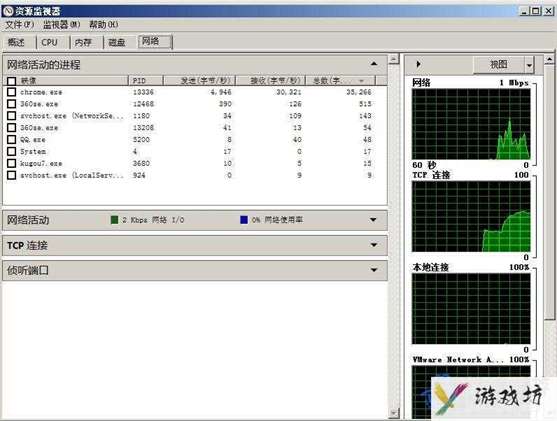This screenshot has width=557, height=421.
Task: Click the Resource Monitor title bar icon
Action: click(x=7, y=11)
